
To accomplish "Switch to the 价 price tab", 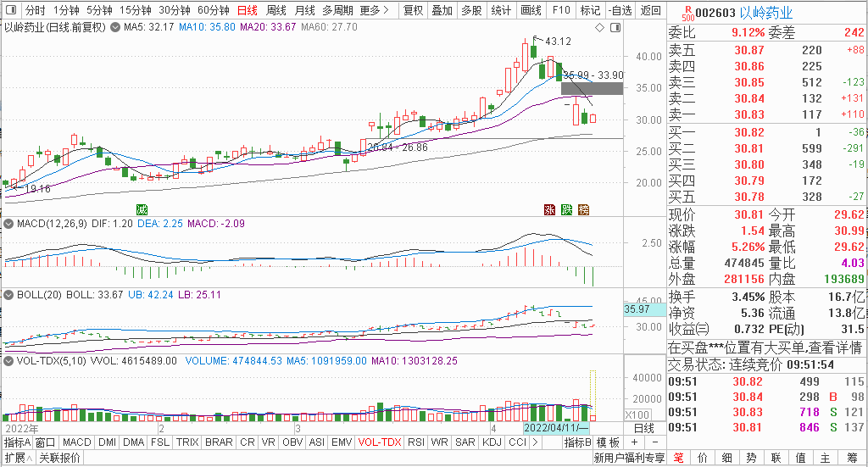I will 703,458.
